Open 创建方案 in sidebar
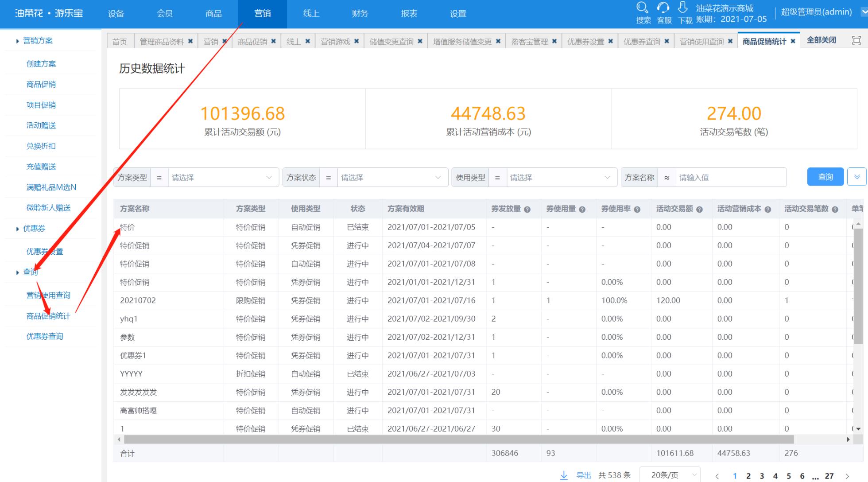This screenshot has width=868, height=482. click(x=41, y=64)
